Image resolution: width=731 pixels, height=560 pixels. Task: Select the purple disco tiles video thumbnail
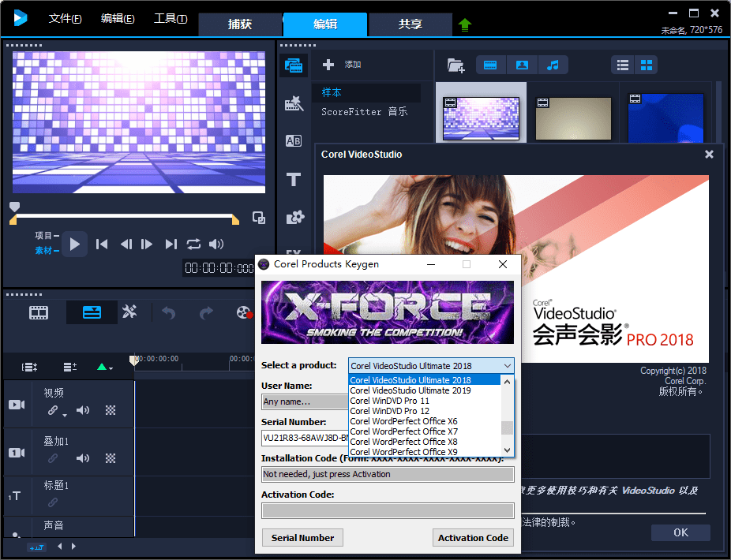coord(481,118)
